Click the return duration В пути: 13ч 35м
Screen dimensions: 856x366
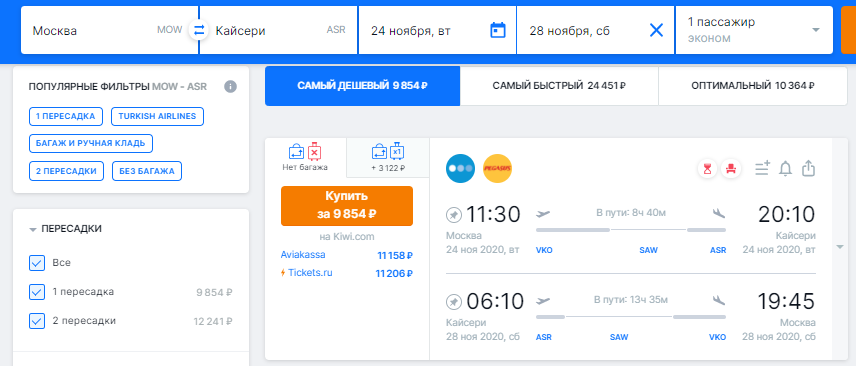click(x=631, y=299)
